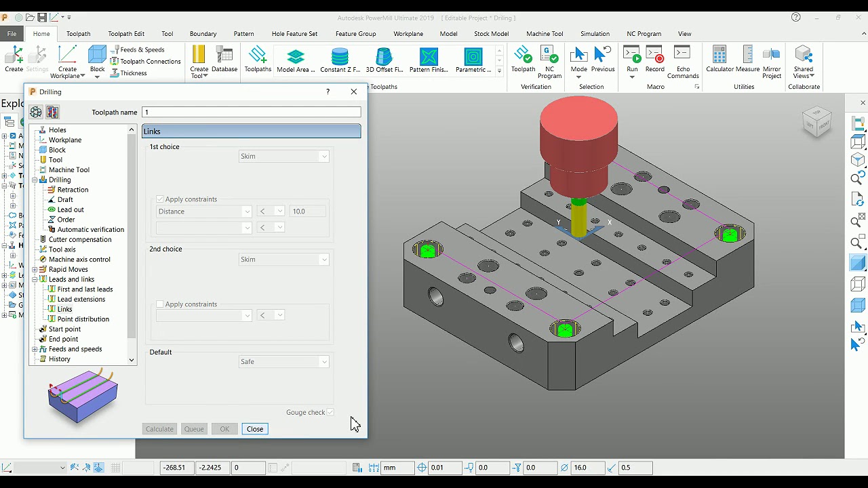Viewport: 868px width, 488px height.
Task: Open the Toolpath ribbon tab
Action: (78, 34)
